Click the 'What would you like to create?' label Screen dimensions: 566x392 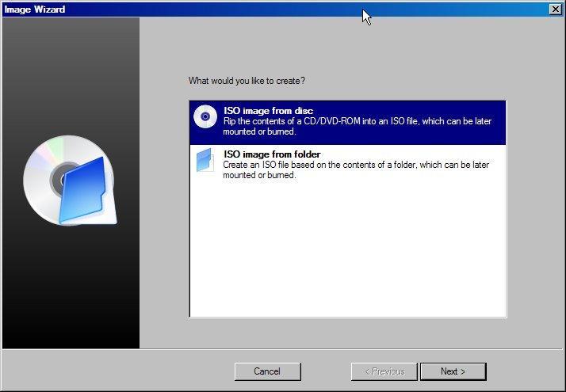247,81
